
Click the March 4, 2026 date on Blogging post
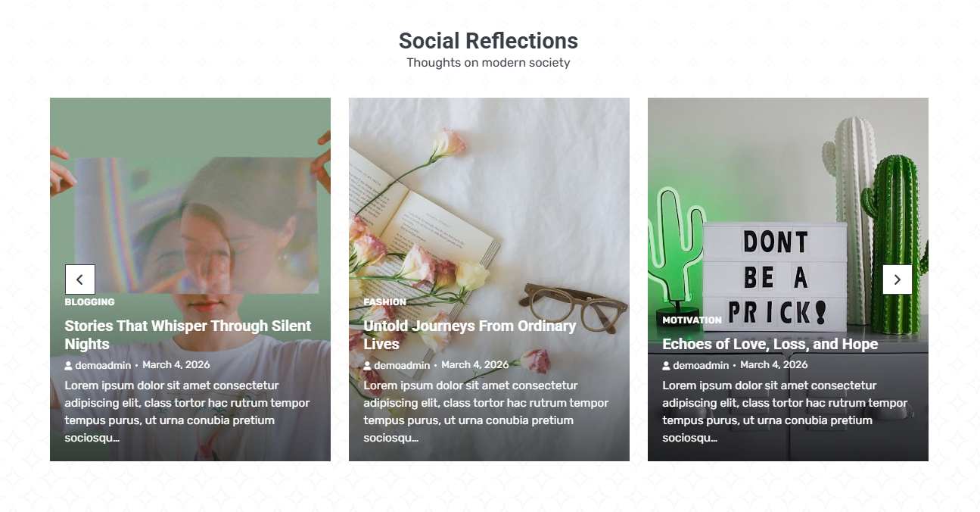tap(176, 365)
